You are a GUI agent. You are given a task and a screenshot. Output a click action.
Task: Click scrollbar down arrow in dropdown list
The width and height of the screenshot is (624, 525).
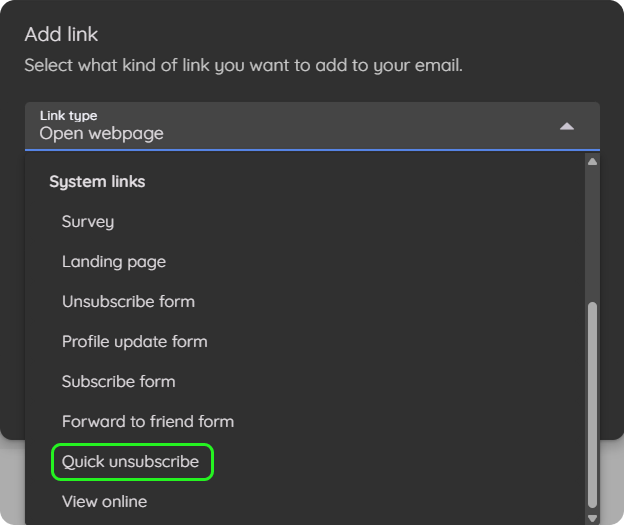592,518
